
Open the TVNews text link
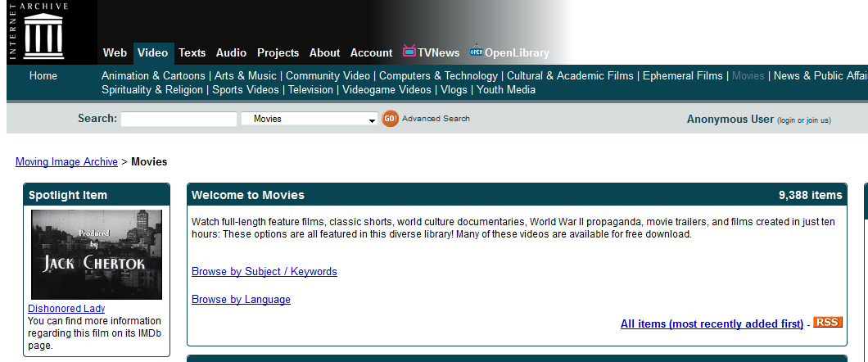coord(438,53)
